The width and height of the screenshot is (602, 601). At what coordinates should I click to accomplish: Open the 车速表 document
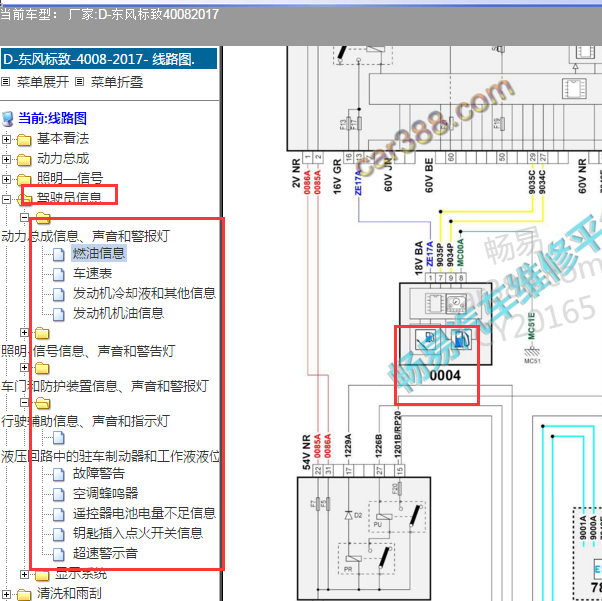(93, 273)
